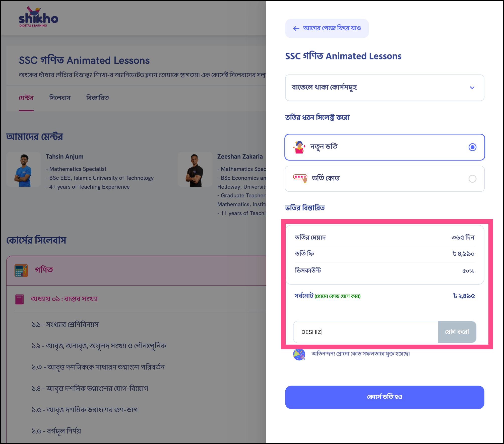
Task: Select the ভর্তি কোড radio button
Action: coord(473,179)
